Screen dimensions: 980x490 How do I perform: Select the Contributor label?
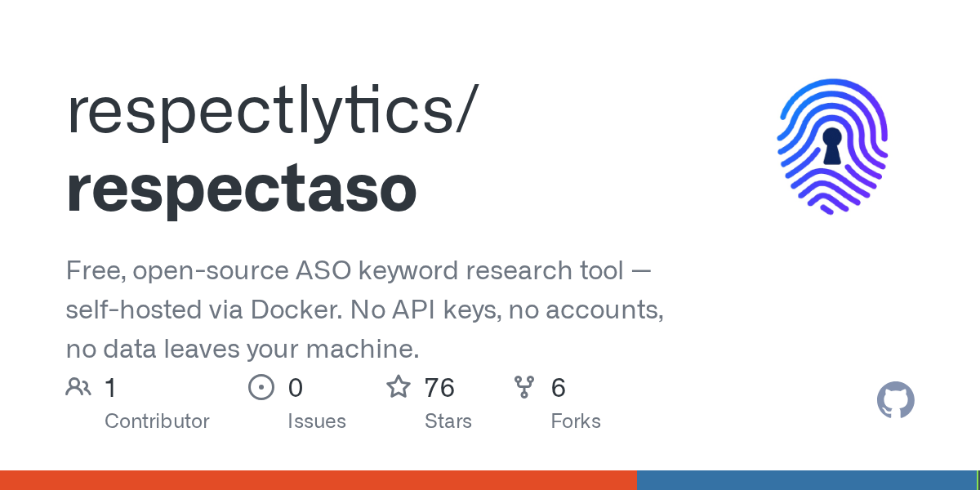pyautogui.click(x=157, y=421)
